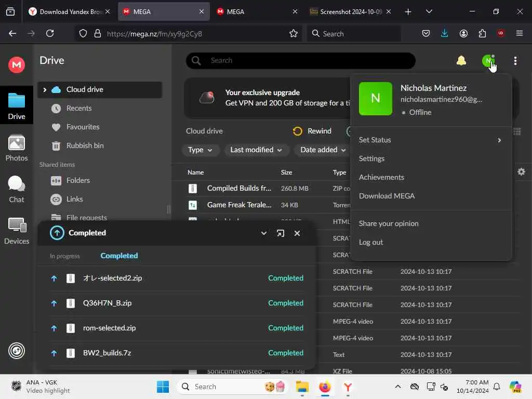This screenshot has height=399, width=532.
Task: Click the green N account avatar
Action: tap(488, 61)
